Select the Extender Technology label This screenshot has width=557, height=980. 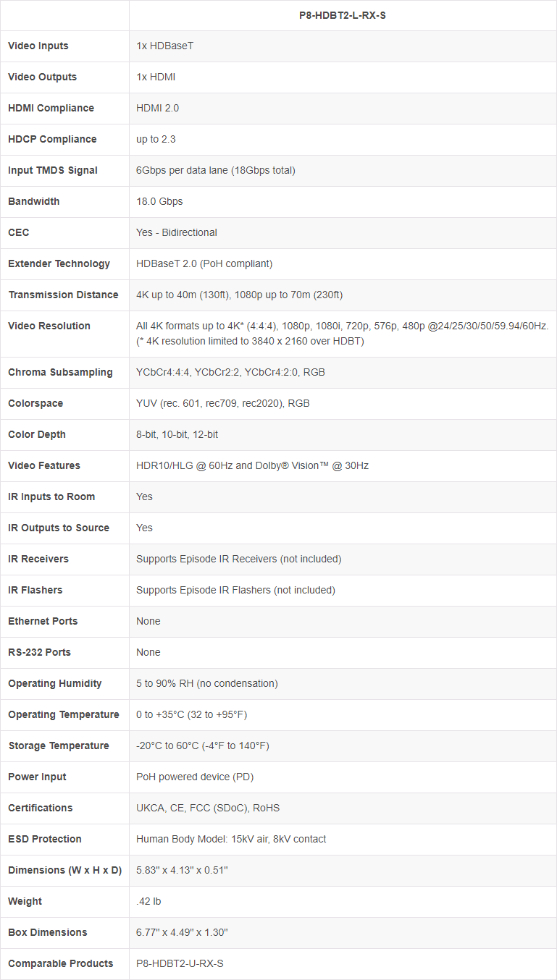pos(59,263)
